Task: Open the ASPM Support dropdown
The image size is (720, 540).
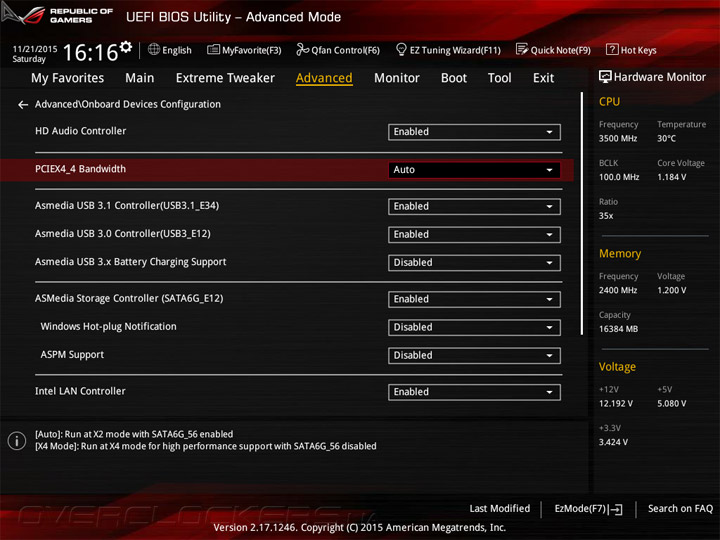Action: (x=474, y=355)
